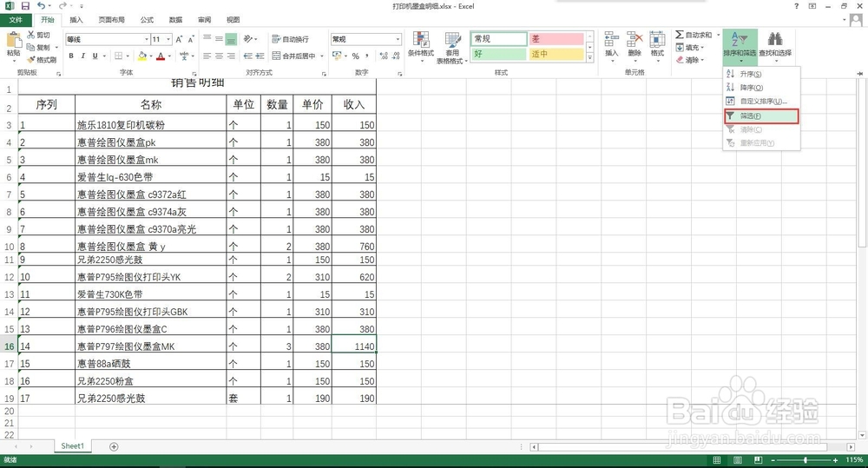This screenshot has width=868, height=468.
Task: Click the 剪切 scissors icon
Action: click(x=30, y=35)
